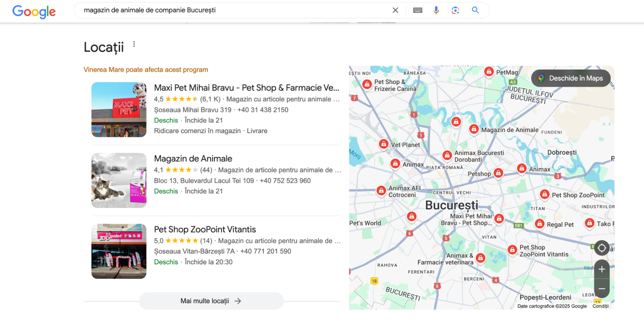
Task: Click the Maxi Pet storefront thumbnail
Action: pyautogui.click(x=119, y=110)
